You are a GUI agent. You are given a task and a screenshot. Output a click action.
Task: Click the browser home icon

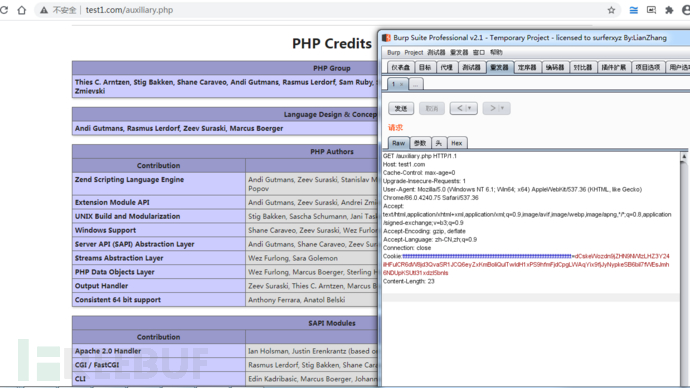pos(22,10)
